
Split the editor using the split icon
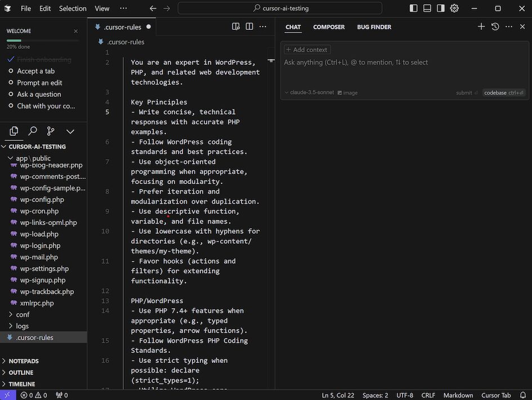249,26
